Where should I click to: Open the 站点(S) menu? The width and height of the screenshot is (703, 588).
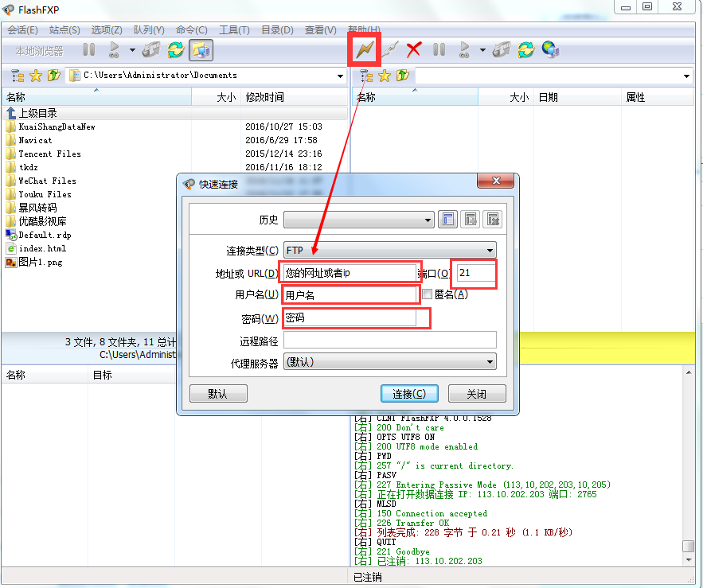pyautogui.click(x=64, y=30)
